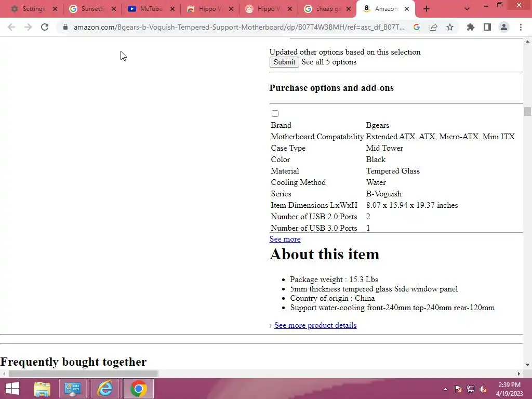
Task: Close the Settings tab
Action: click(x=55, y=9)
